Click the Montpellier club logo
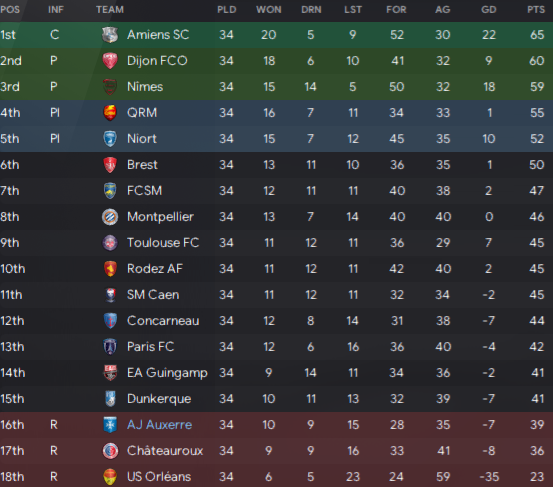 [x=110, y=217]
